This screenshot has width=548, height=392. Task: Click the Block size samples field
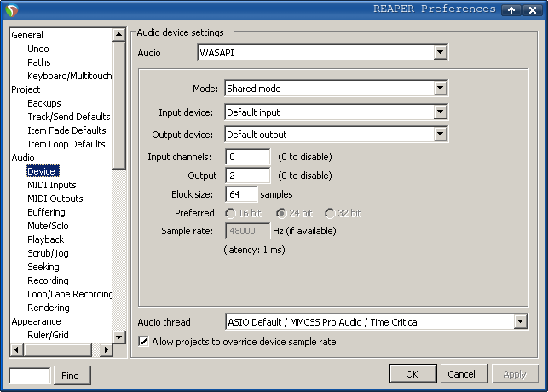(241, 194)
